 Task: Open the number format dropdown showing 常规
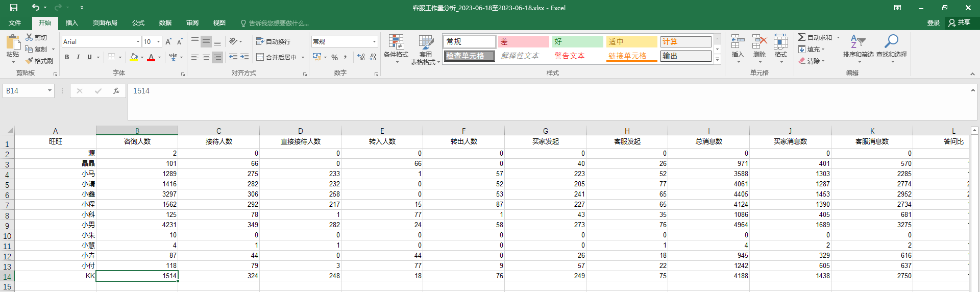(x=374, y=41)
